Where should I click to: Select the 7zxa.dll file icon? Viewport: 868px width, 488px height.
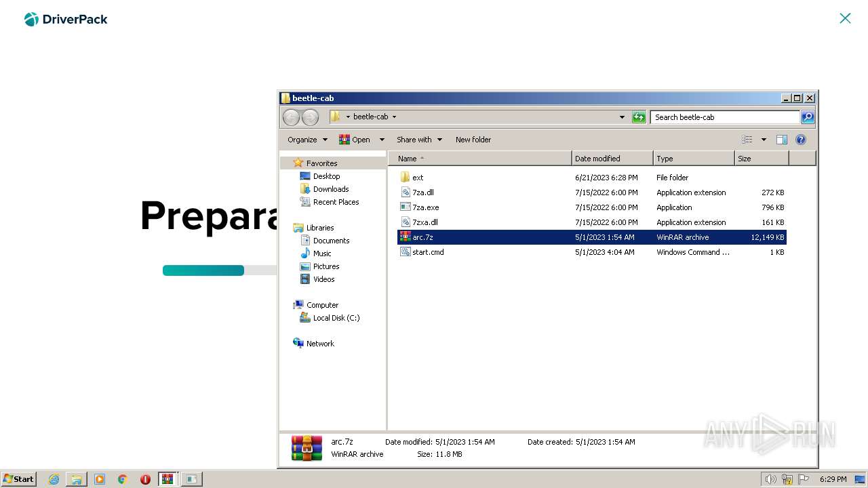(x=406, y=222)
